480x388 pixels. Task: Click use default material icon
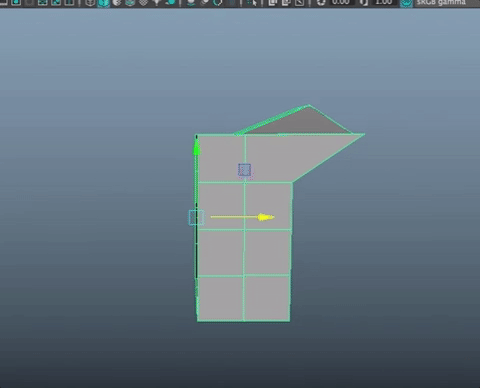(117, 3)
